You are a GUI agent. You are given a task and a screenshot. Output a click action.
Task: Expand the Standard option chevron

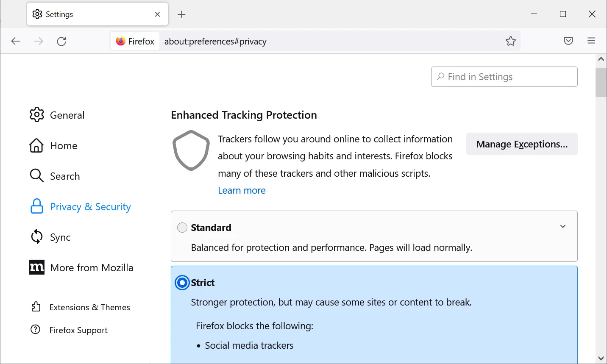click(x=563, y=226)
